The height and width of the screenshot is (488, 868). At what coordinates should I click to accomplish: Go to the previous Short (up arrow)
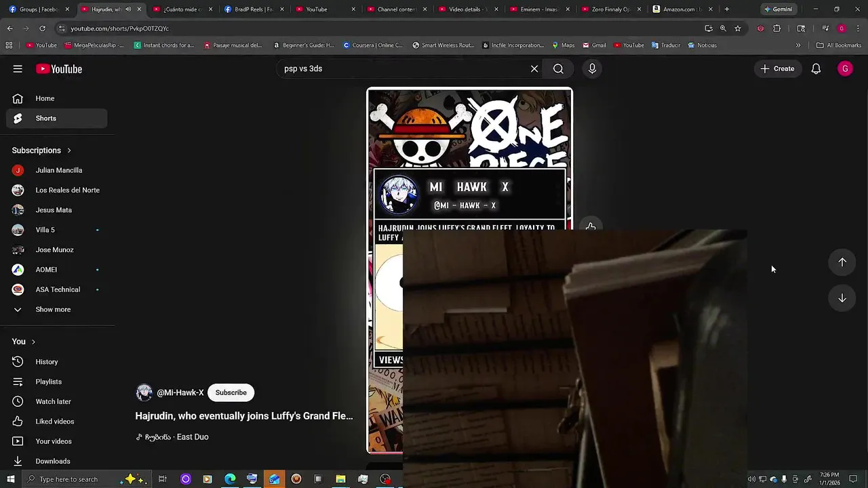click(842, 262)
